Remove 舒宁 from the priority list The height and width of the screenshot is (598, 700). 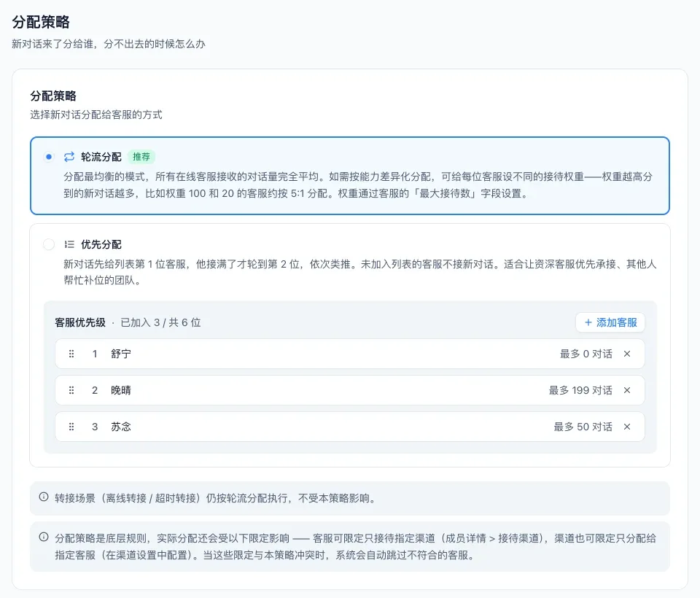click(627, 354)
